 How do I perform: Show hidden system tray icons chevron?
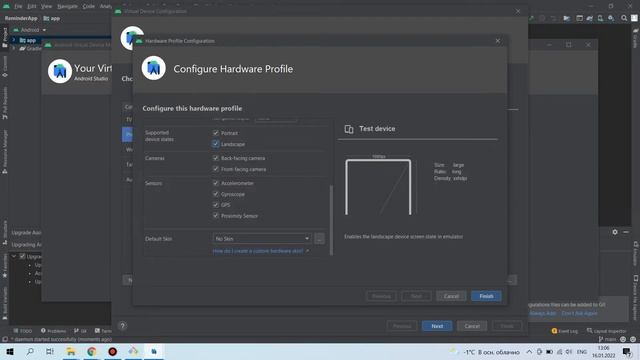[529, 352]
